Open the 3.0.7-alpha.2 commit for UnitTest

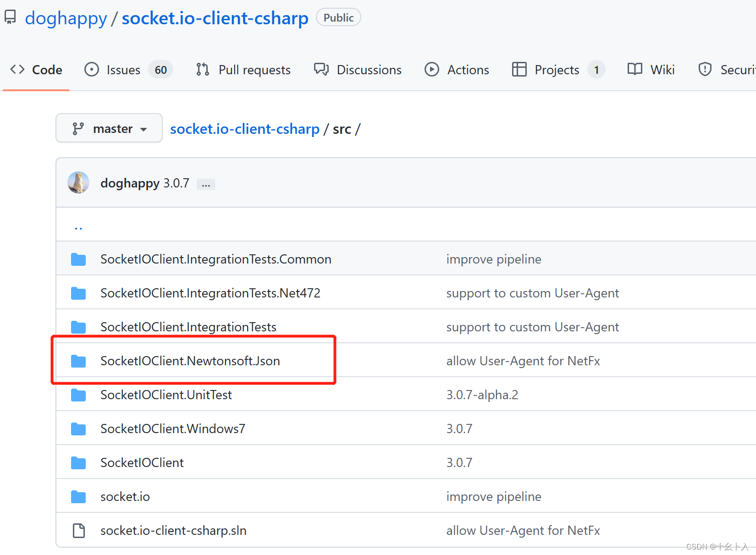point(482,395)
